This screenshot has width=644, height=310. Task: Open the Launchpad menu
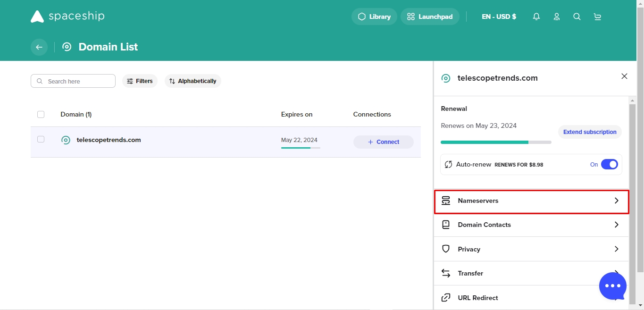[x=430, y=17]
